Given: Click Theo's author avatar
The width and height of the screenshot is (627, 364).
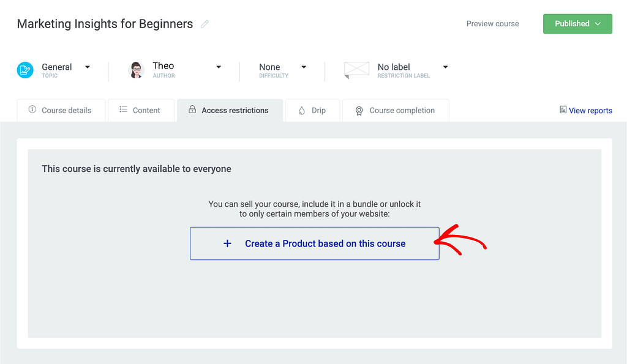Looking at the screenshot, I should [137, 70].
